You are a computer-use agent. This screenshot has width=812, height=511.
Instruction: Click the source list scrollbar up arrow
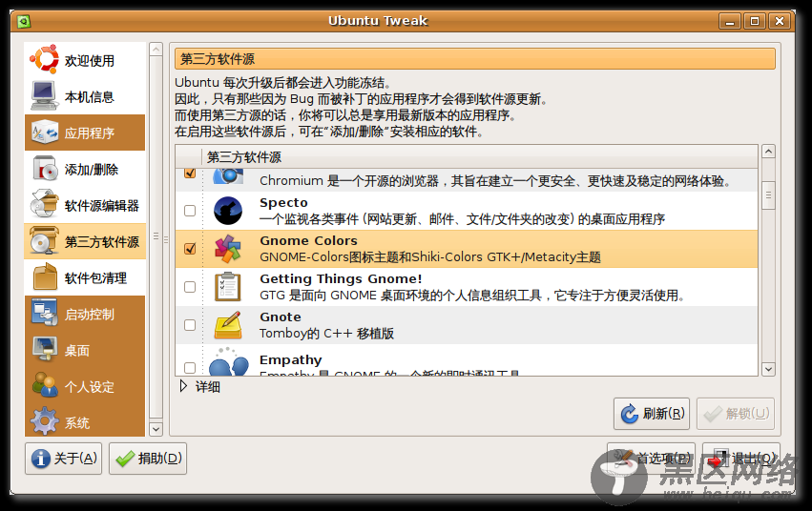pos(768,151)
